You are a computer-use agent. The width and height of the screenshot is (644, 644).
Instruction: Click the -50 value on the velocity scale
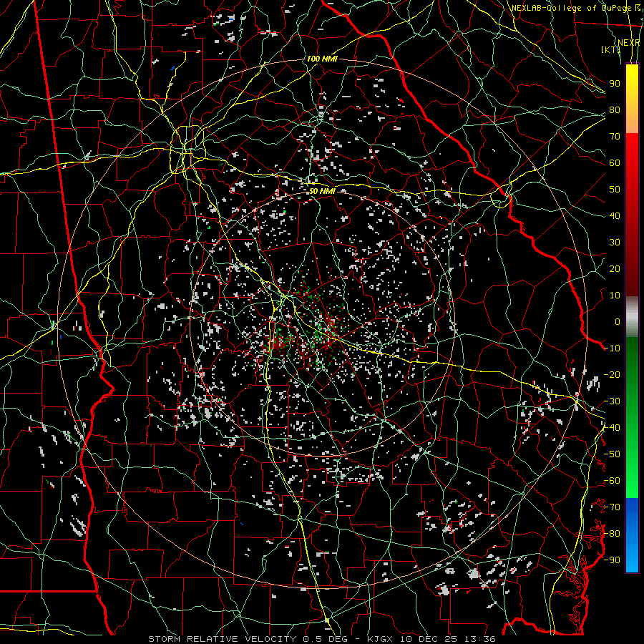612,454
